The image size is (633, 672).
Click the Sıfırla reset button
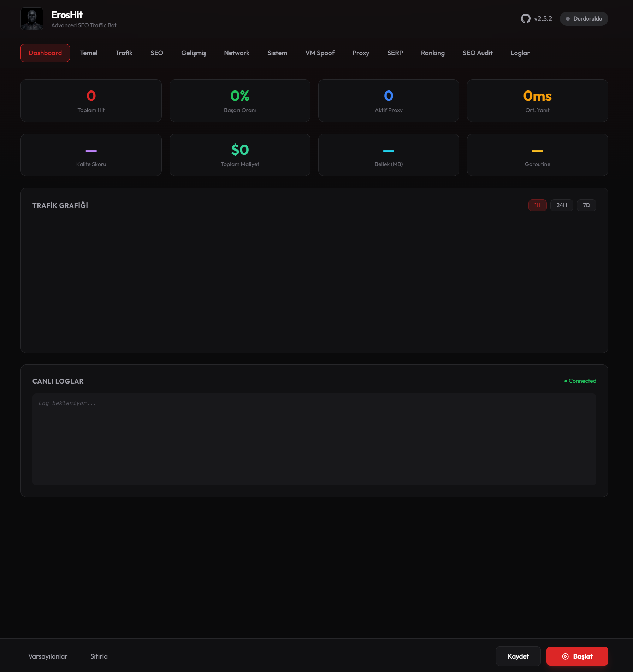coord(99,656)
